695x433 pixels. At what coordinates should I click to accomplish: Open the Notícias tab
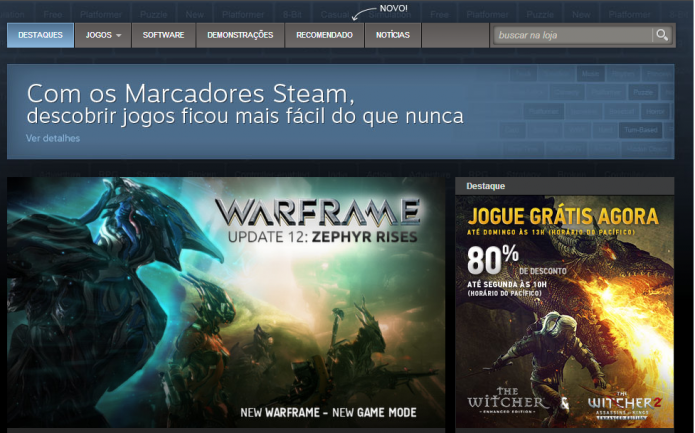(393, 35)
